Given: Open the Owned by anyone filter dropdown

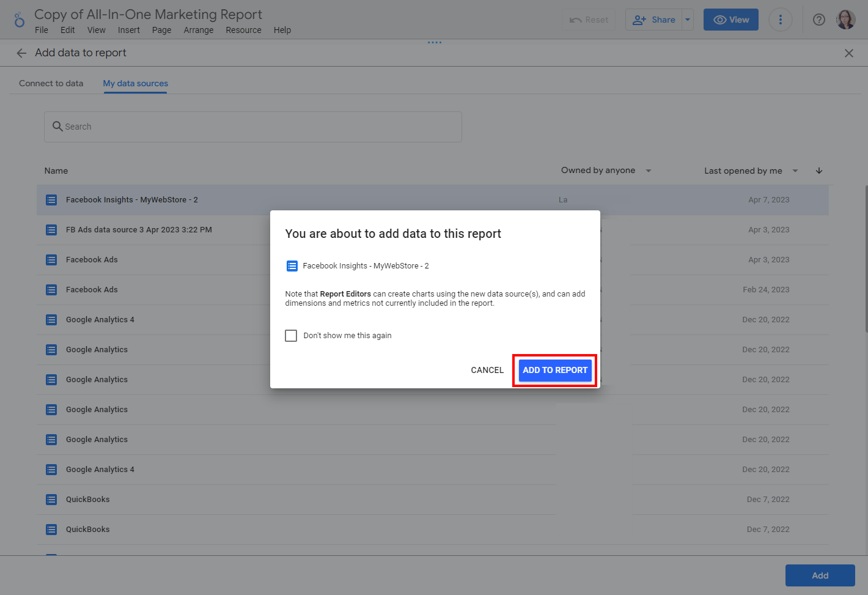Looking at the screenshot, I should [606, 171].
